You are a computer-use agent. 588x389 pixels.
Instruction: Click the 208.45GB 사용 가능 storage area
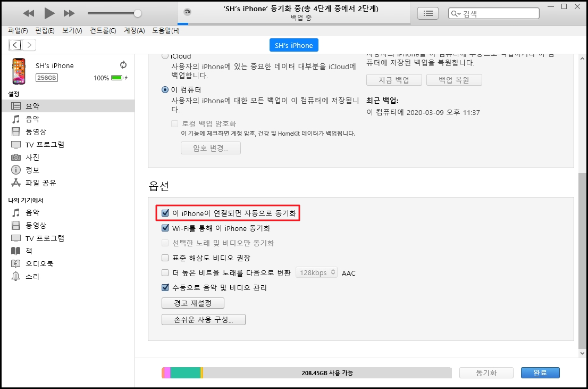[327, 373]
